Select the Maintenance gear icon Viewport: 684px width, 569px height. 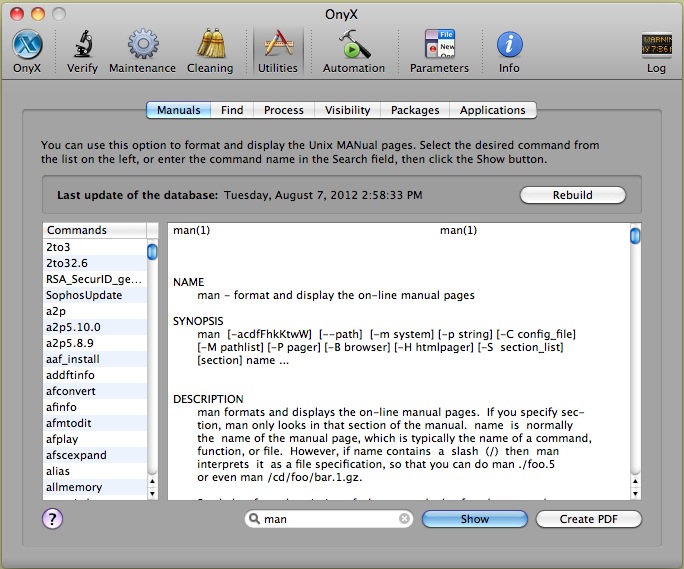pyautogui.click(x=142, y=46)
